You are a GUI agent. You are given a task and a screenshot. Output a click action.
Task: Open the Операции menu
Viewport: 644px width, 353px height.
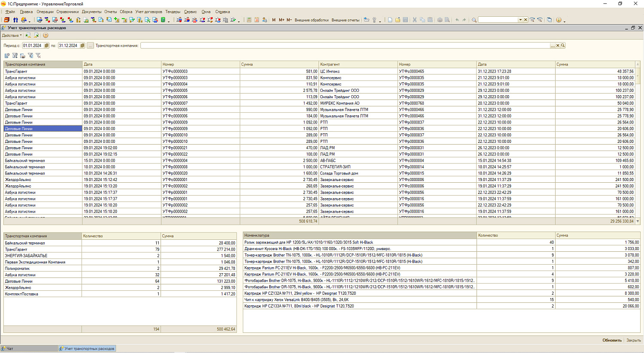click(x=45, y=12)
